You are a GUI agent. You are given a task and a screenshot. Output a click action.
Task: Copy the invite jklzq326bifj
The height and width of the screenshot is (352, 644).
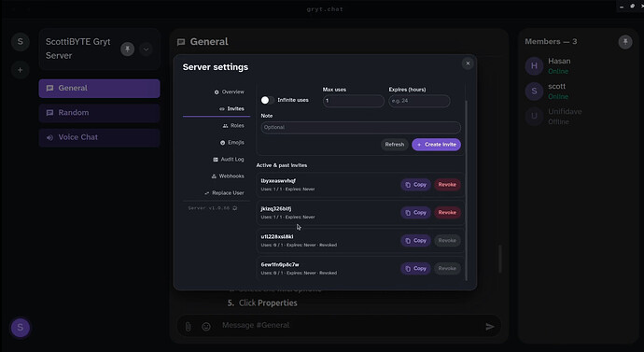coord(415,213)
